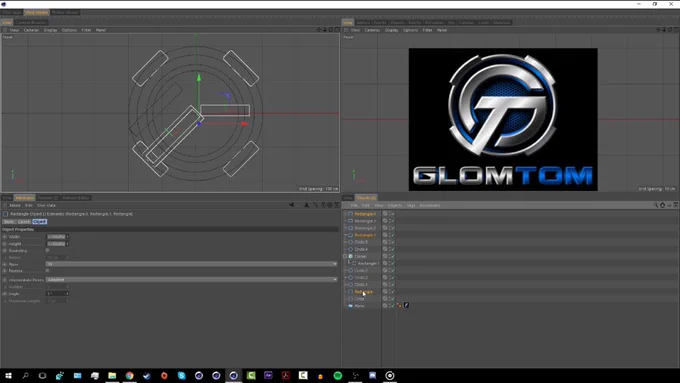The width and height of the screenshot is (680, 383).
Task: Open the Plane dropdown in Object Properties
Action: [191, 264]
